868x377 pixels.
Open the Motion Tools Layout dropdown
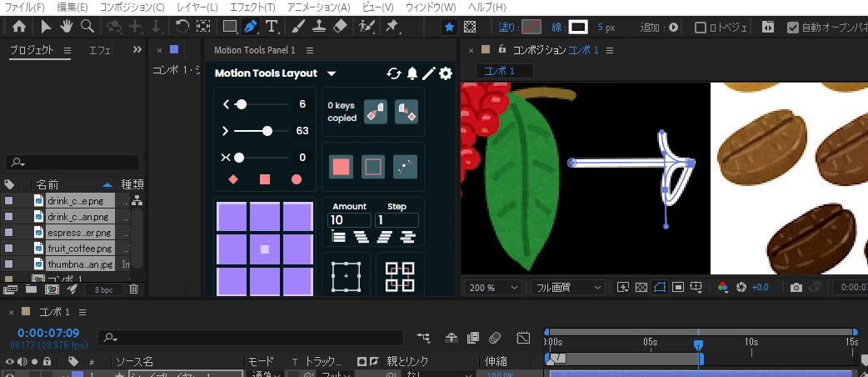pyautogui.click(x=331, y=73)
